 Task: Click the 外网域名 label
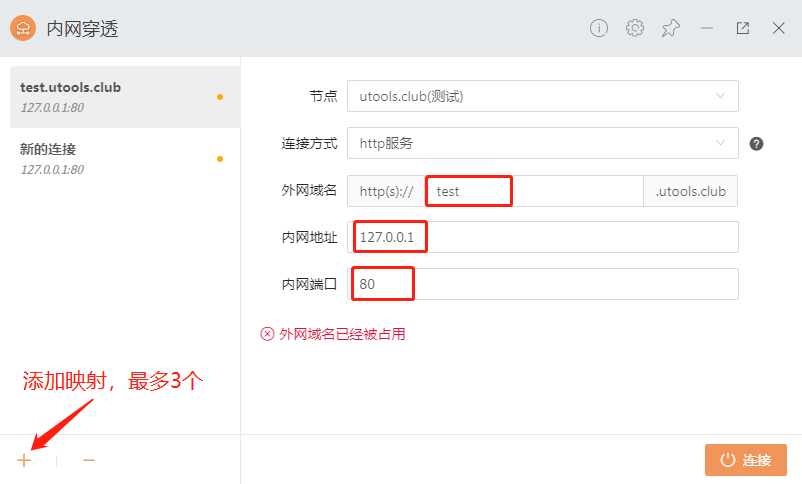[309, 190]
